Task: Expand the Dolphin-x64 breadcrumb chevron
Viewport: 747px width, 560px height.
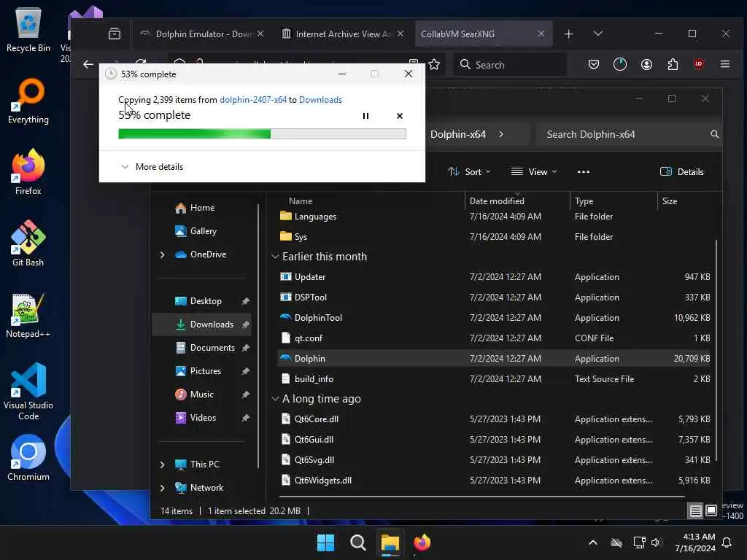Action: (501, 134)
